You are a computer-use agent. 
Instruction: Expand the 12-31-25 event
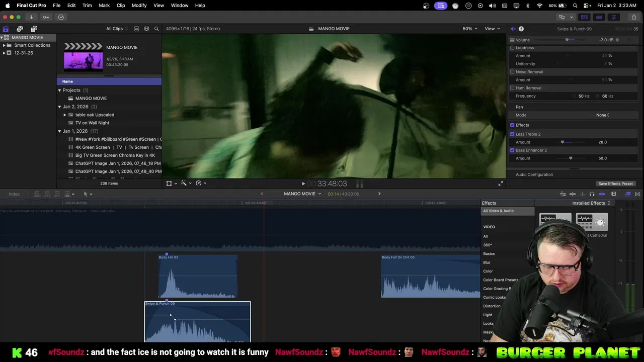[x=4, y=53]
